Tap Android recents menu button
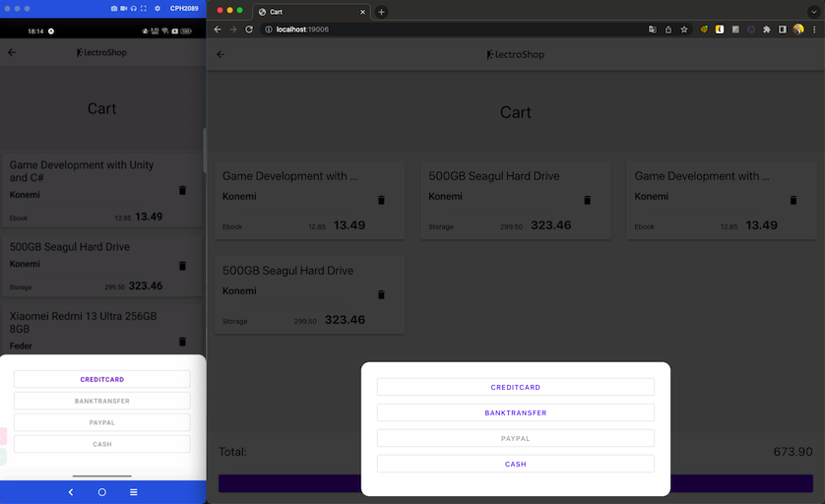This screenshot has height=504, width=825. 134,492
